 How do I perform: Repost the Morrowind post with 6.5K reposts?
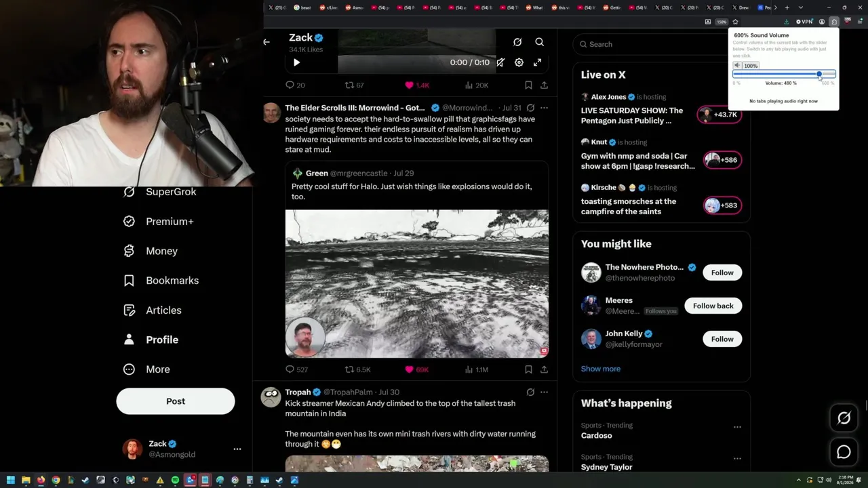tap(358, 369)
